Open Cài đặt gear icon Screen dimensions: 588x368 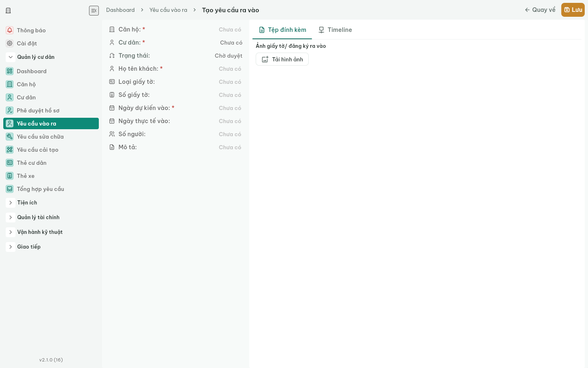click(10, 43)
